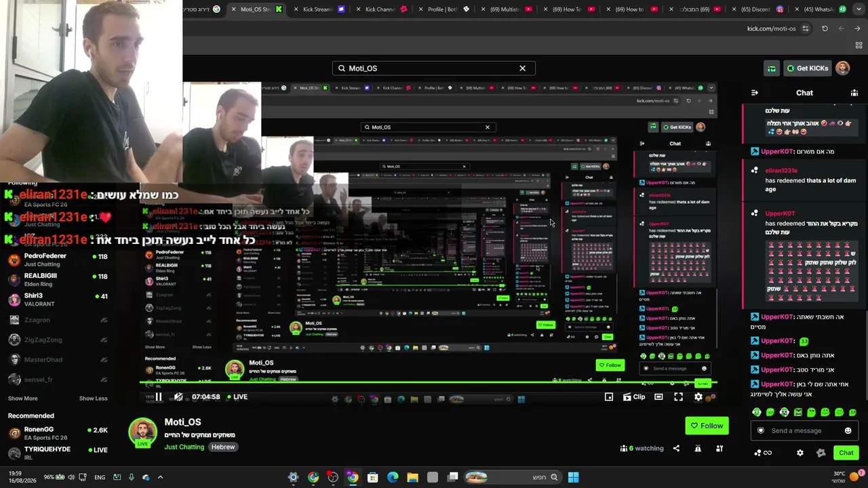This screenshot has height=488, width=868.
Task: Click the Moti_OS search field
Action: (x=434, y=68)
